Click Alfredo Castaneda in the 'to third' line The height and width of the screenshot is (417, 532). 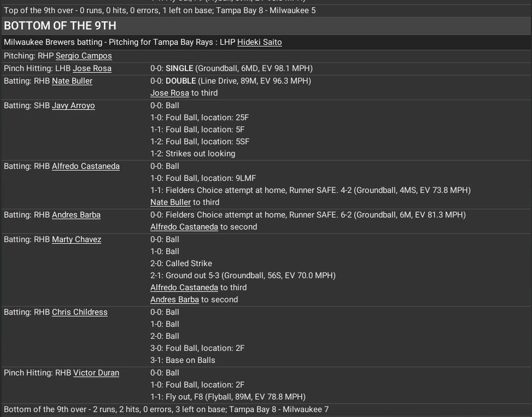coord(184,287)
